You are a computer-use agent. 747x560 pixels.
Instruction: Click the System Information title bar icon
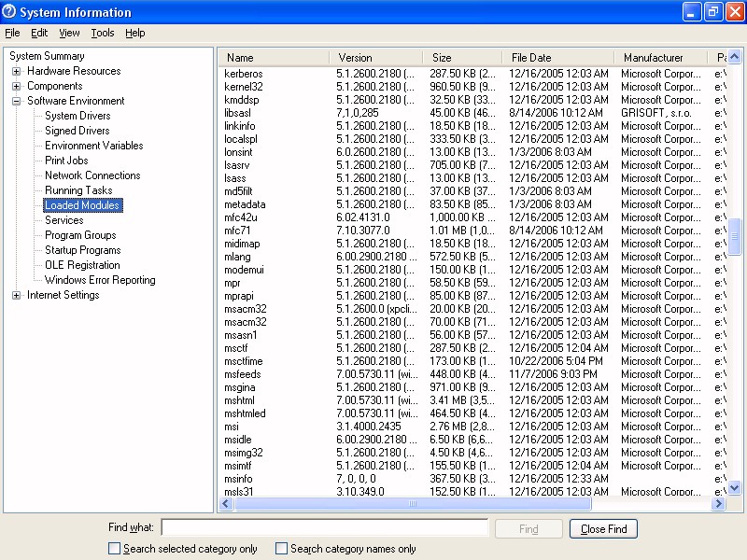tap(10, 12)
